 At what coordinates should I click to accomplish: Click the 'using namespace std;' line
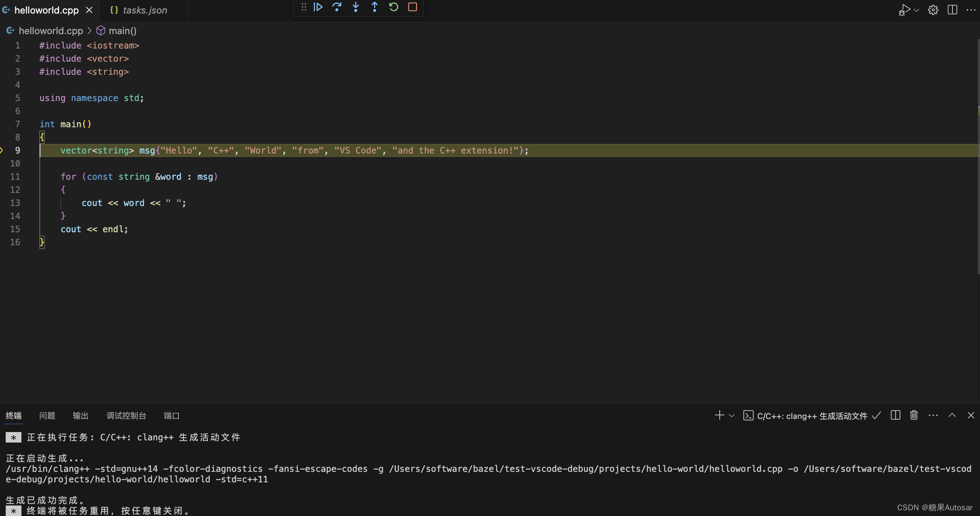click(91, 98)
